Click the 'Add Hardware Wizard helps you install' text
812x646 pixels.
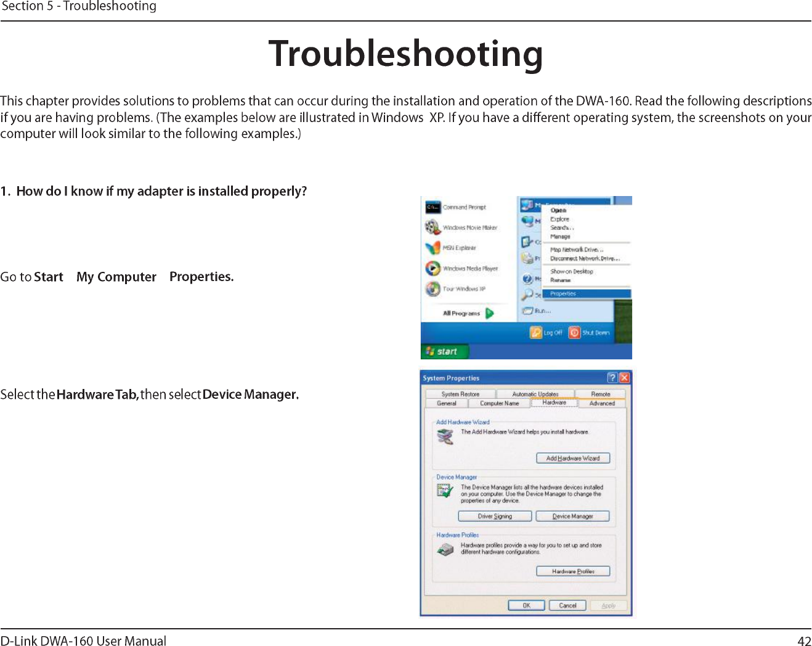point(525,432)
